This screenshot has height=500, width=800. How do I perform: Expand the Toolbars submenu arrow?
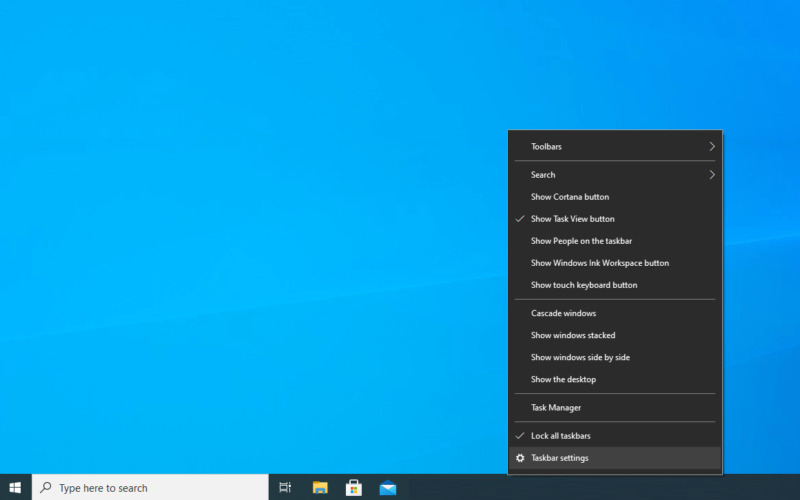click(x=712, y=146)
